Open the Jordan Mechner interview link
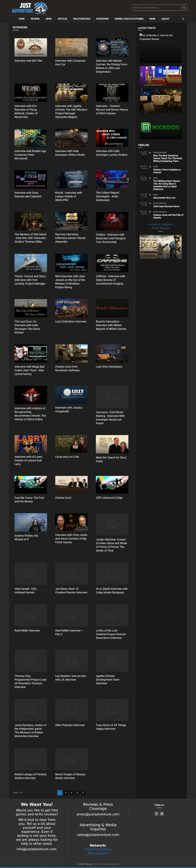Viewport: 196px width, 868px height. click(x=112, y=545)
